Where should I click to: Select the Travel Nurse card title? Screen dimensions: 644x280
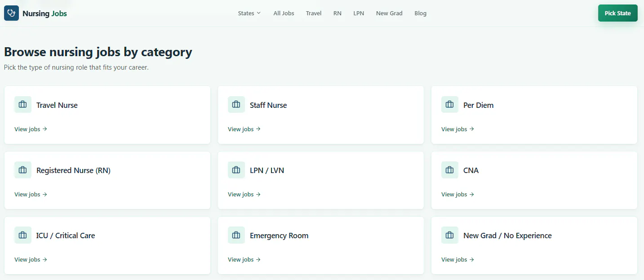point(57,105)
